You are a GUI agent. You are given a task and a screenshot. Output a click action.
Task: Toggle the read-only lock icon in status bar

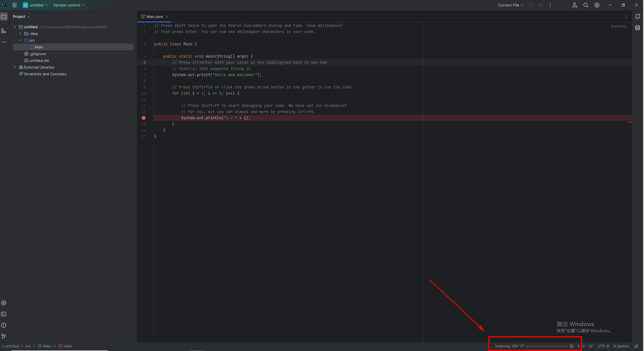[x=636, y=346]
